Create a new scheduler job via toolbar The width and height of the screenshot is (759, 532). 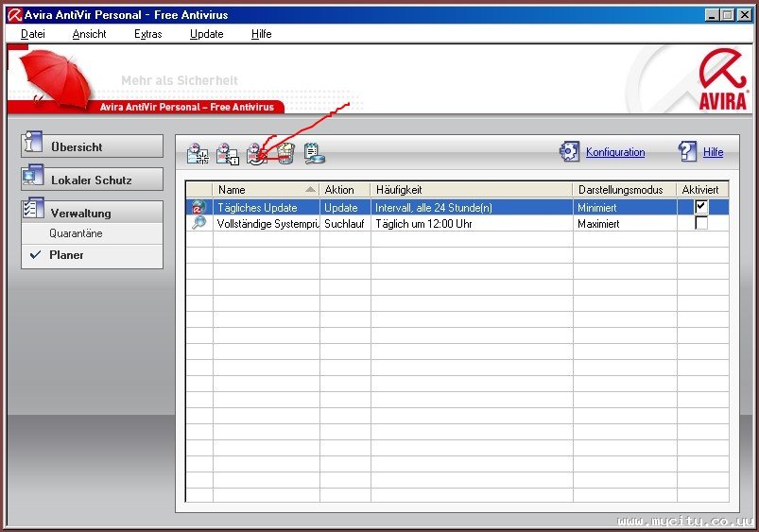198,154
